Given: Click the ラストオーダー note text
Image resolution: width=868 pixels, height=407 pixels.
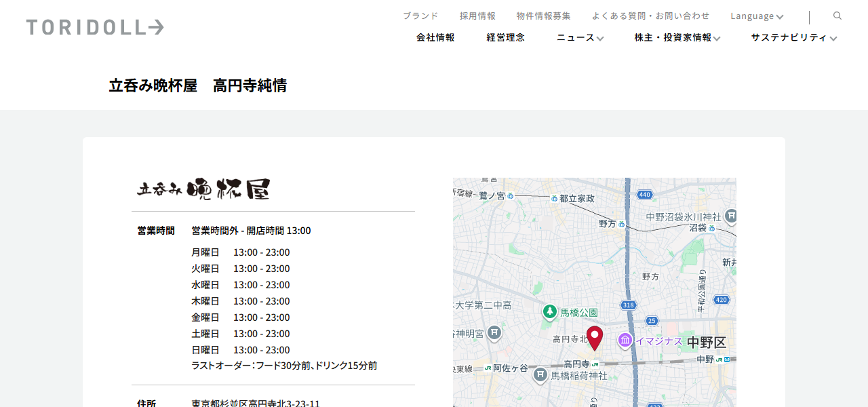Looking at the screenshot, I should coord(284,366).
